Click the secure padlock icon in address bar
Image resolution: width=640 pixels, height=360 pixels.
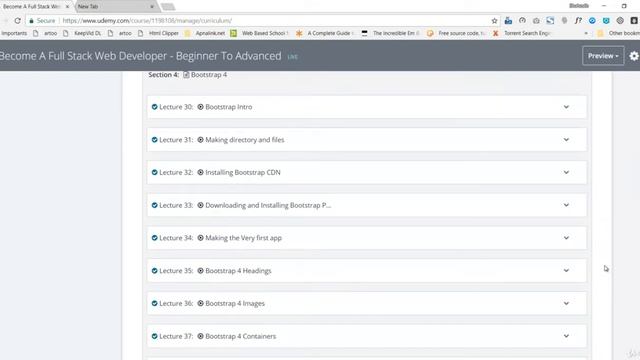(x=31, y=20)
